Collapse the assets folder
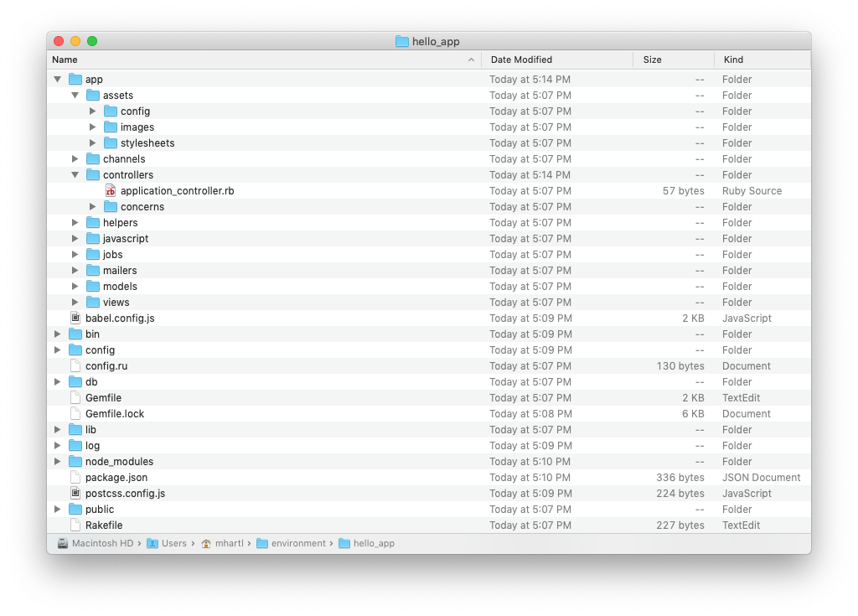The height and width of the screenshot is (616, 858). (x=75, y=96)
